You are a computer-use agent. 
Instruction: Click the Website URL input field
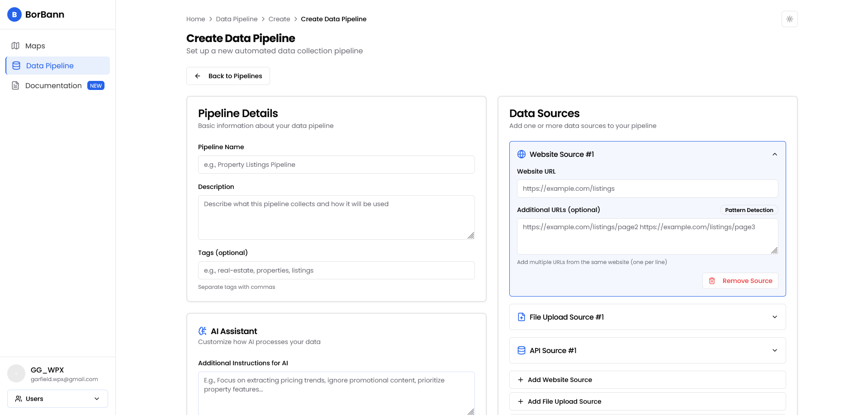[x=647, y=189]
